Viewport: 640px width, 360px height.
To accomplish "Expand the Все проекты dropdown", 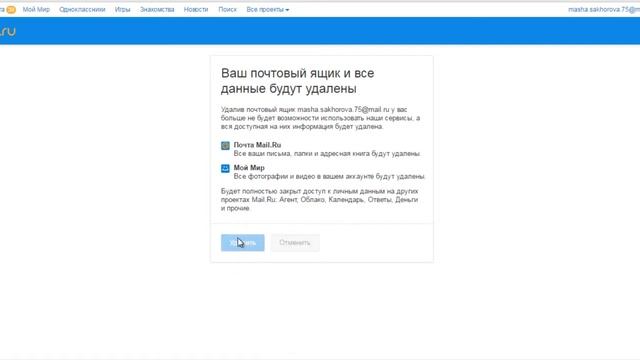I will [x=268, y=9].
